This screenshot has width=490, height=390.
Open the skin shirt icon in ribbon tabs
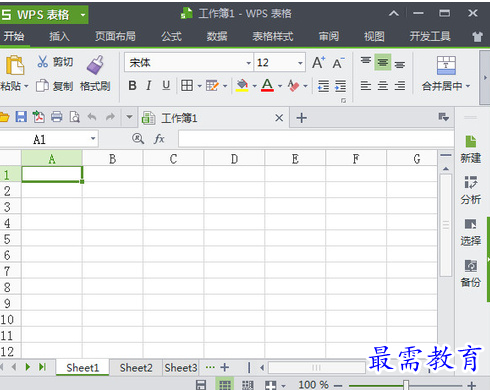(x=478, y=36)
